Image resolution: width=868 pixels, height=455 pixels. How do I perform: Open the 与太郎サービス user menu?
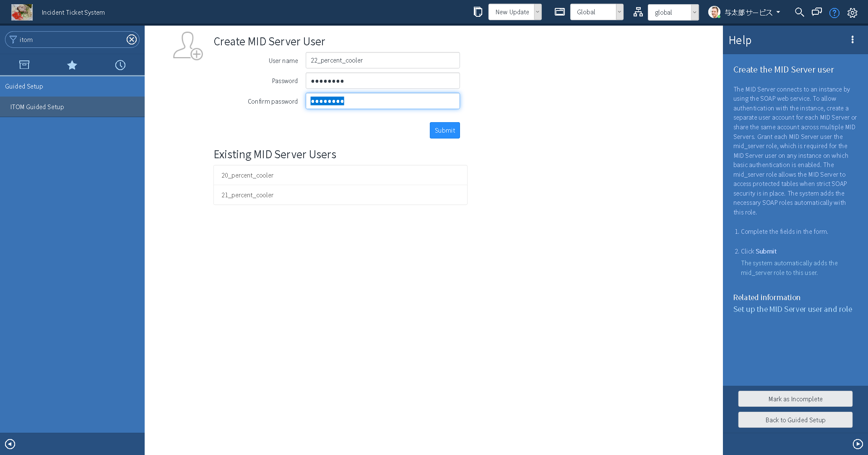pos(748,12)
